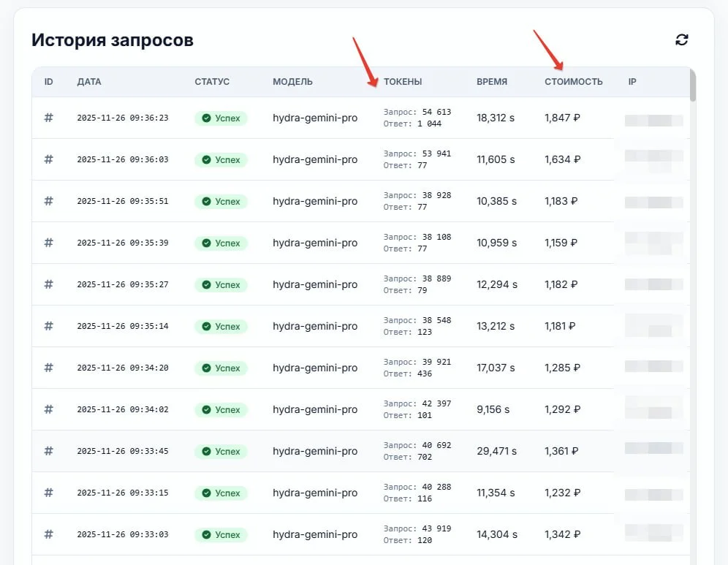Click the # icon for the 09:35:27 request

[x=49, y=284]
